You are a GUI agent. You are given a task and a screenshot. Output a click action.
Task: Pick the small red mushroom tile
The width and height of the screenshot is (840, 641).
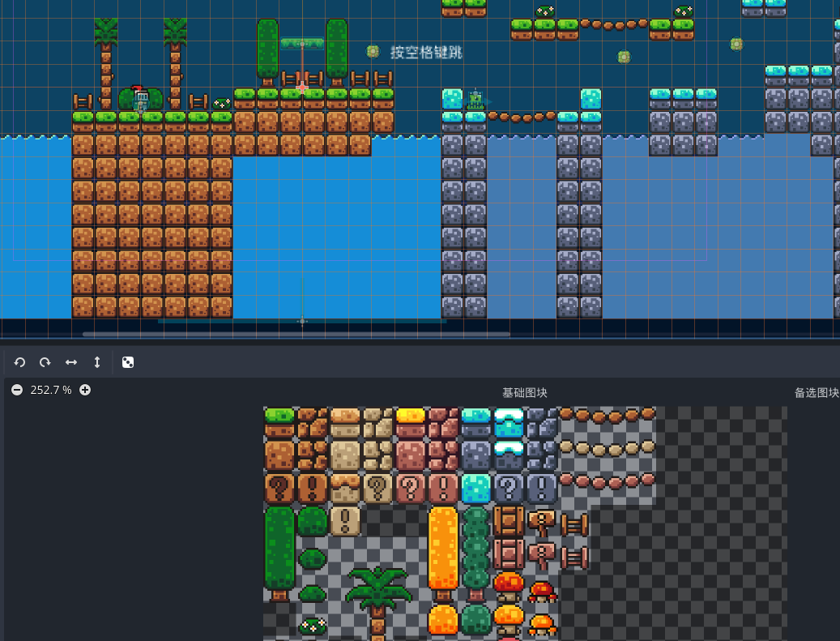pos(542,592)
